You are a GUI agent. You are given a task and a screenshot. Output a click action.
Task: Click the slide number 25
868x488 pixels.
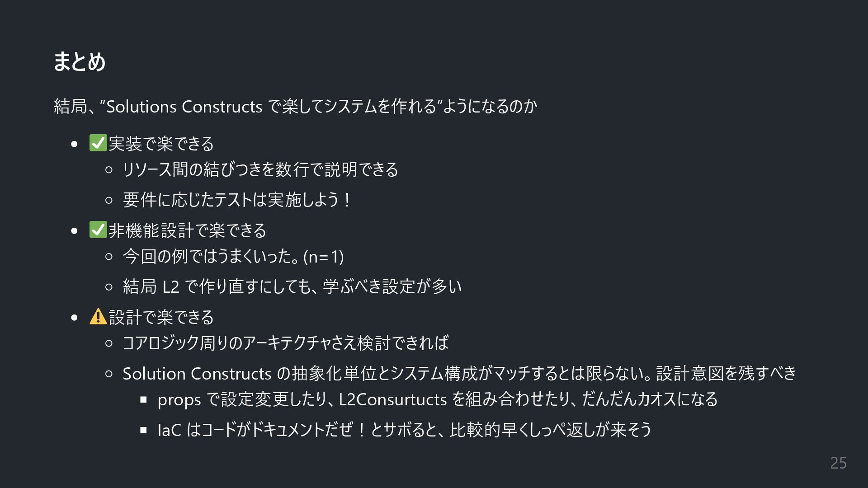[838, 463]
